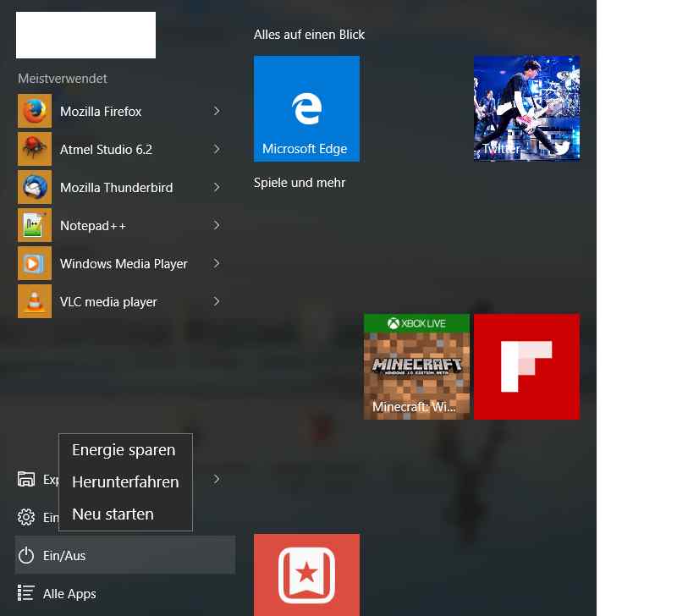
Task: Open Alle Apps list
Action: pyautogui.click(x=69, y=594)
